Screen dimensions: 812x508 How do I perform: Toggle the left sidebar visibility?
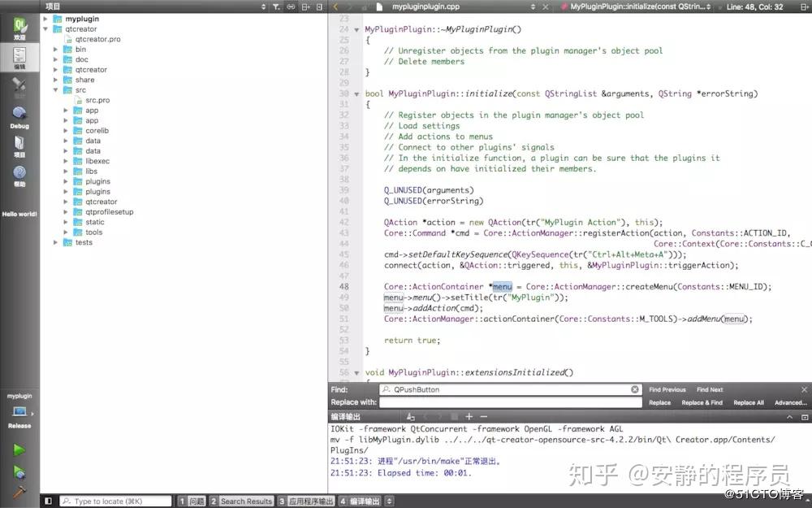tap(48, 501)
